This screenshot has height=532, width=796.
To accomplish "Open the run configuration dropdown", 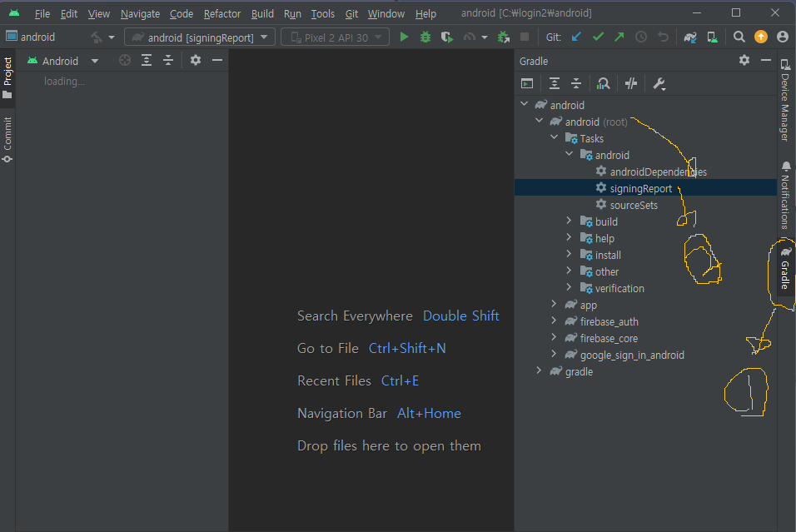I will click(200, 37).
